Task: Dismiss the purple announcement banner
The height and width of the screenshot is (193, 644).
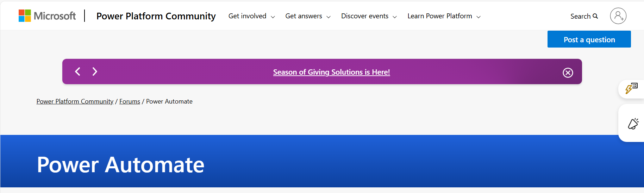Action: (568, 73)
